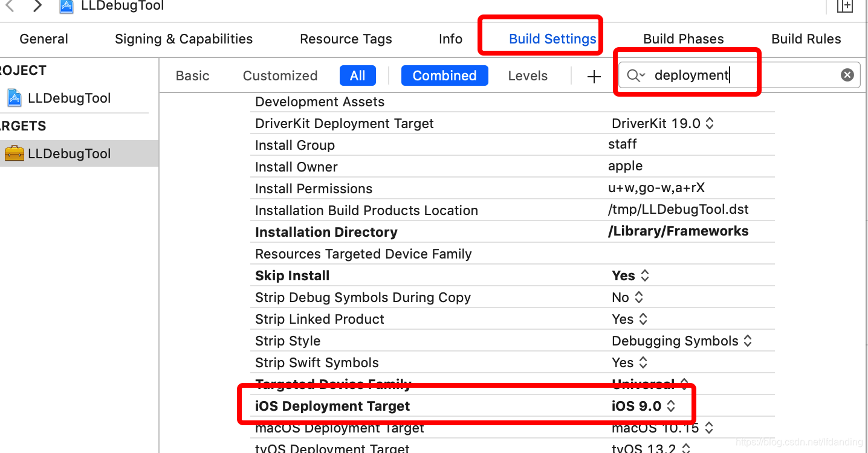Switch to Levels view mode
This screenshot has width=868, height=453.
click(528, 75)
